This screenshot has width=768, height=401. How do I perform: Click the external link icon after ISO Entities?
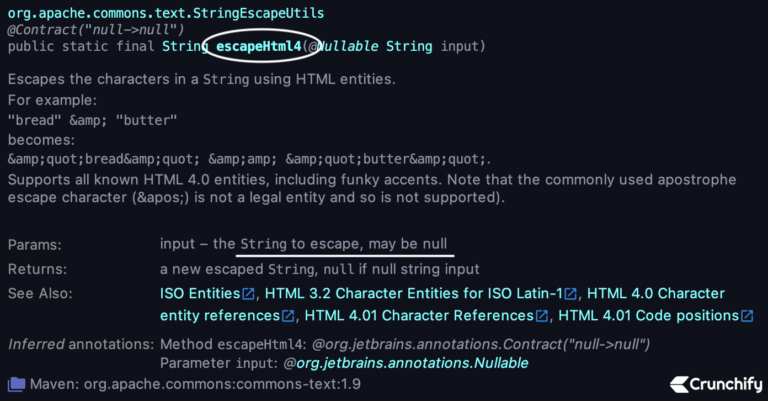(249, 294)
